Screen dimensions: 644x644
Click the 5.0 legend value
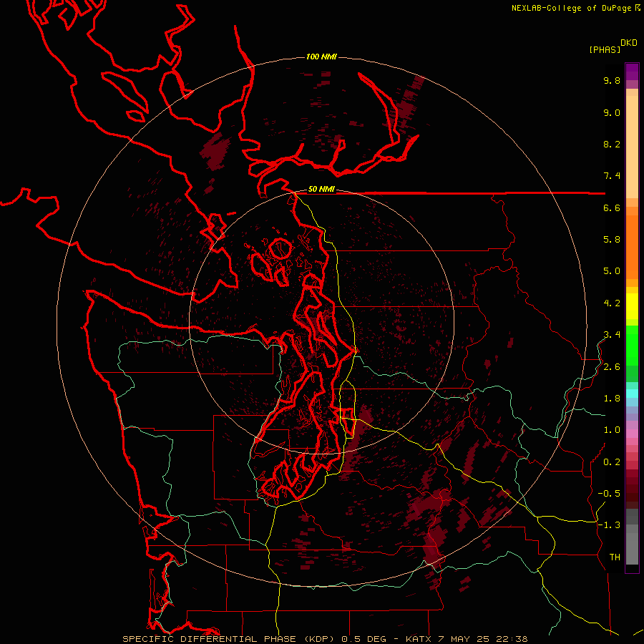[x=612, y=271]
